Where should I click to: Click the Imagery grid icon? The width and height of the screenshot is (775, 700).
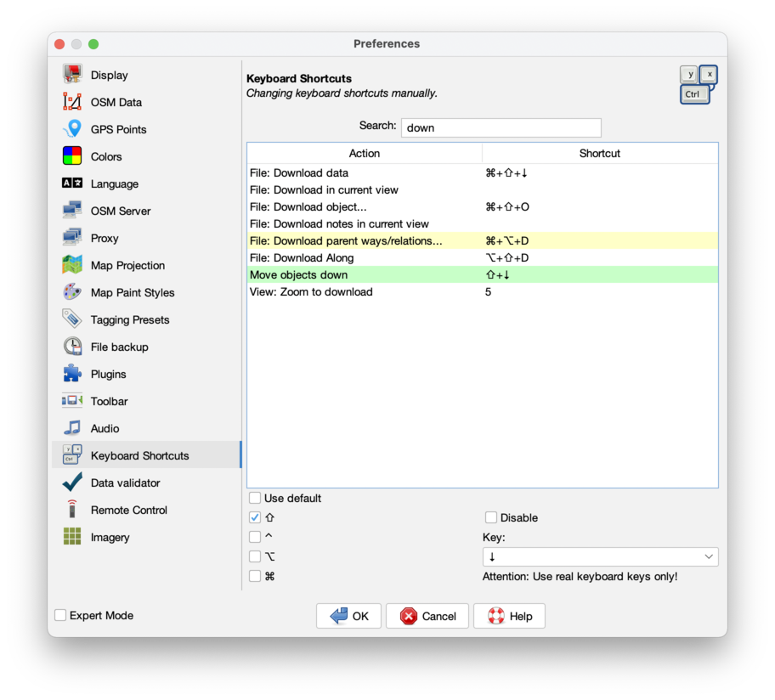tap(72, 537)
